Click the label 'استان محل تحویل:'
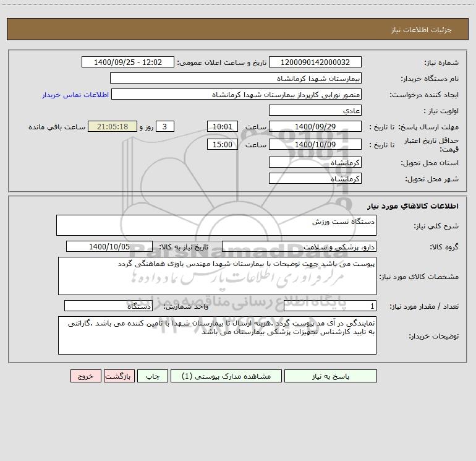The width and height of the screenshot is (476, 461). coord(430,163)
